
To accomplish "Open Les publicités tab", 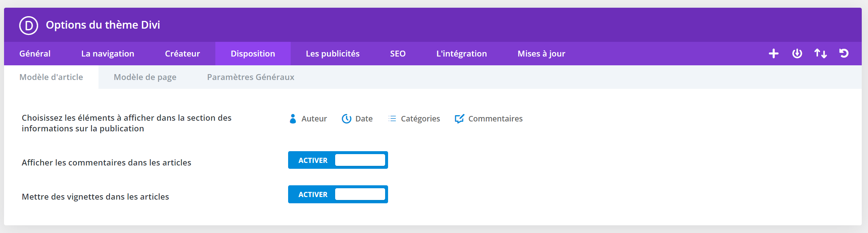I will [333, 54].
